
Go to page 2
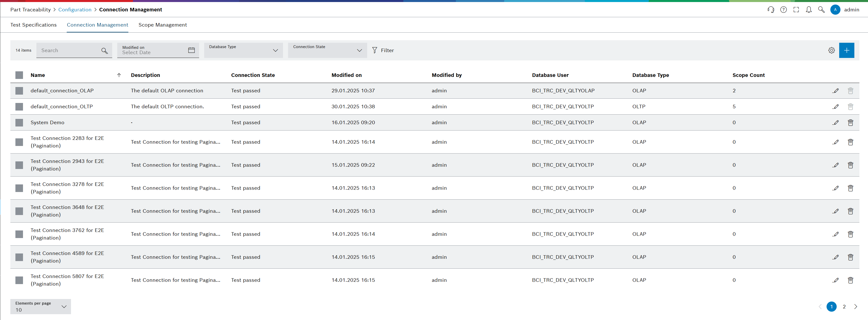coord(844,307)
